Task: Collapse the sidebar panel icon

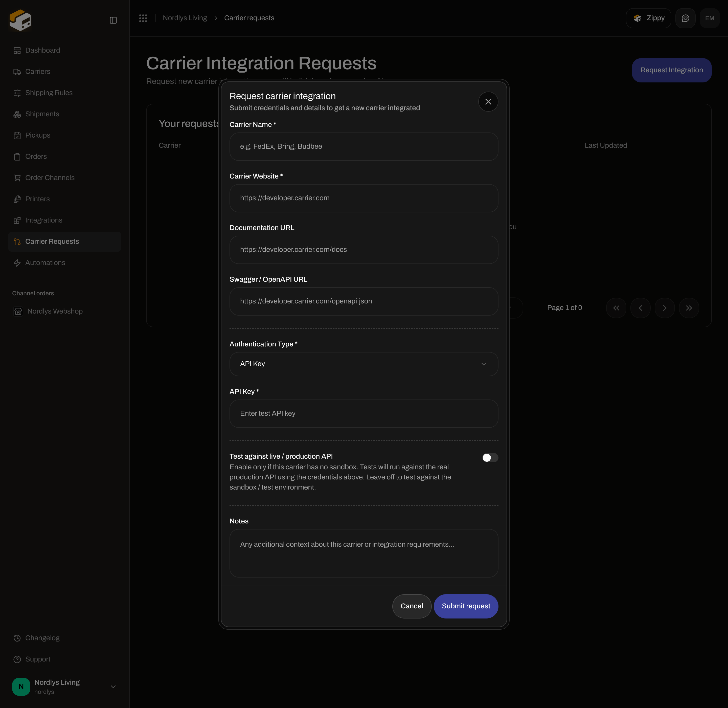Action: click(x=113, y=20)
